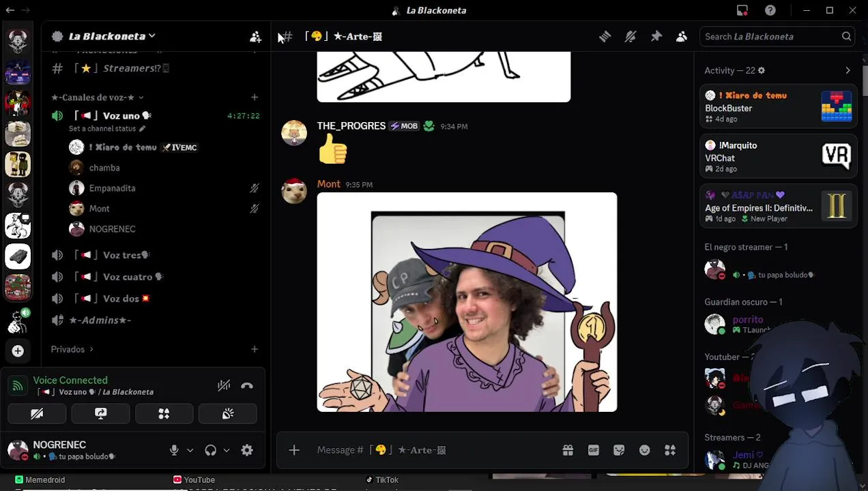Join the Voz uno voice channel
The width and height of the screenshot is (868, 491).
(126, 115)
